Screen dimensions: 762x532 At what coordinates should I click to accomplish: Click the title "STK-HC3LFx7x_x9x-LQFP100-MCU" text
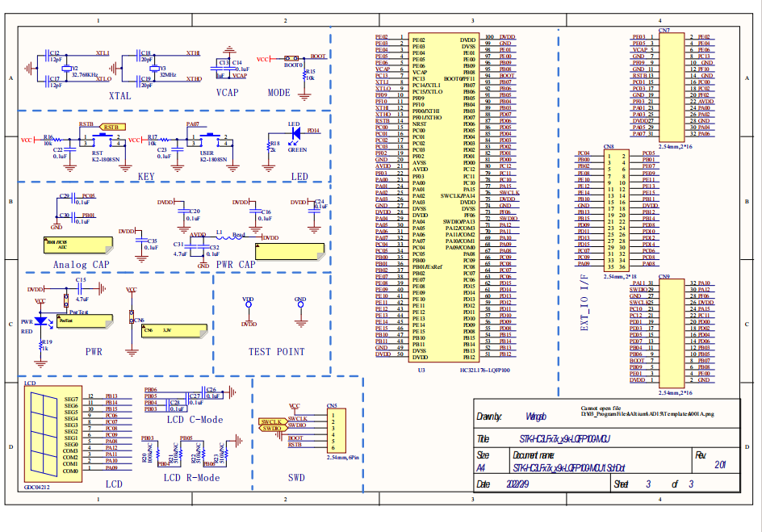[x=565, y=439]
